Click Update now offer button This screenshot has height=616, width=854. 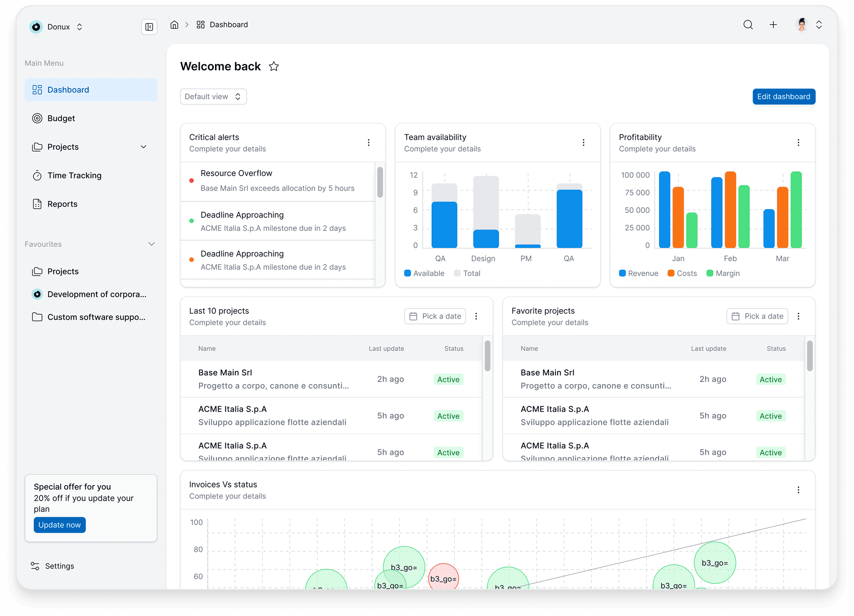coord(59,525)
